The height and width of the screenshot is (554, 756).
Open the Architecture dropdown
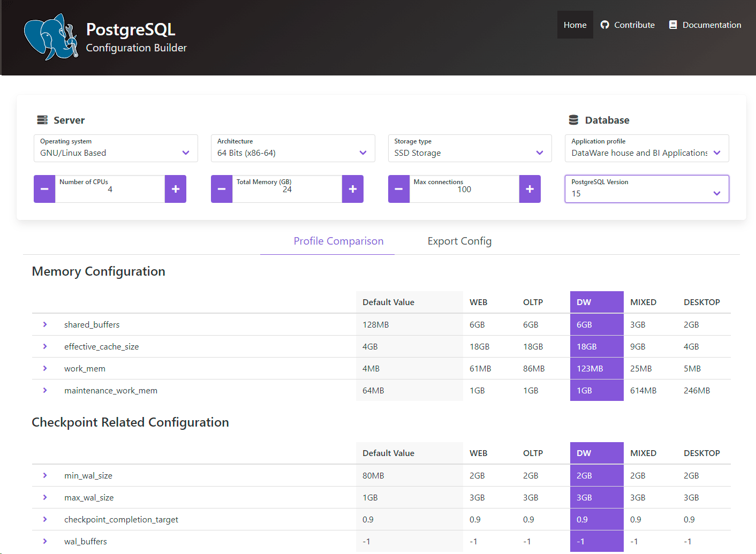click(x=292, y=148)
